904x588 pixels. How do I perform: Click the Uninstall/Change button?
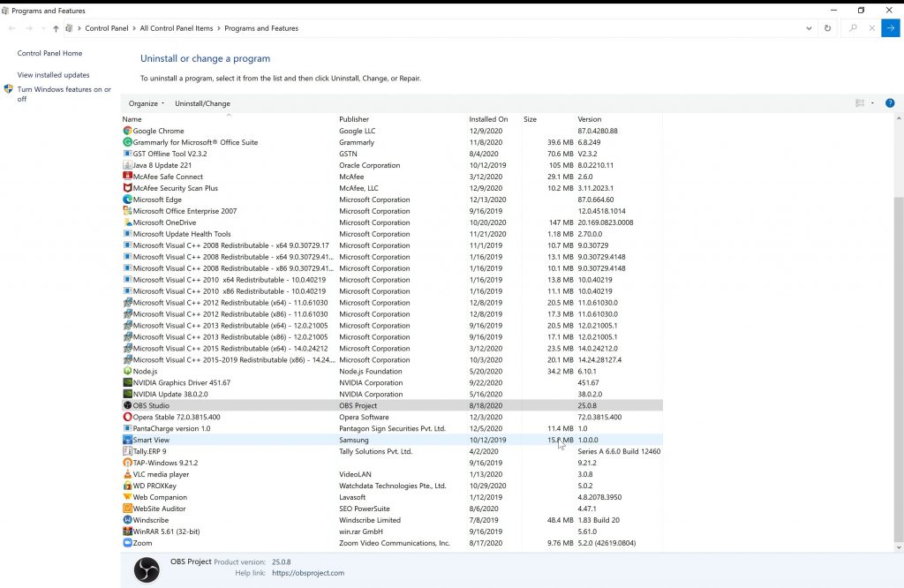tap(202, 104)
